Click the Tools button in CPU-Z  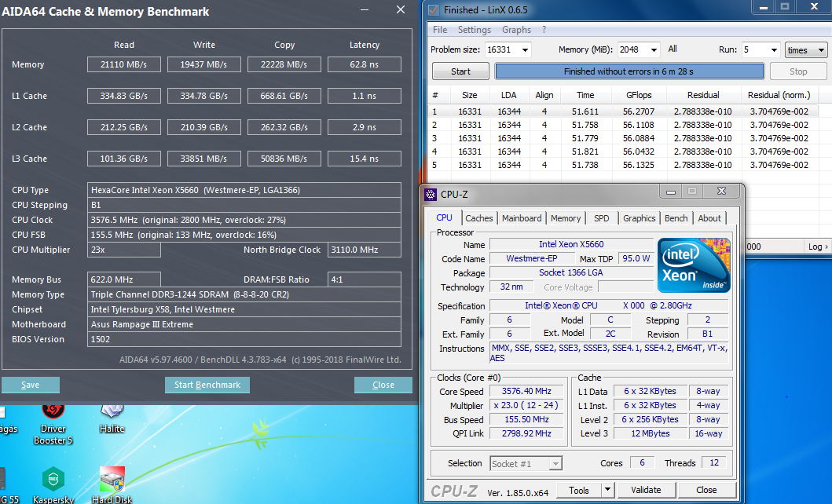tap(579, 490)
